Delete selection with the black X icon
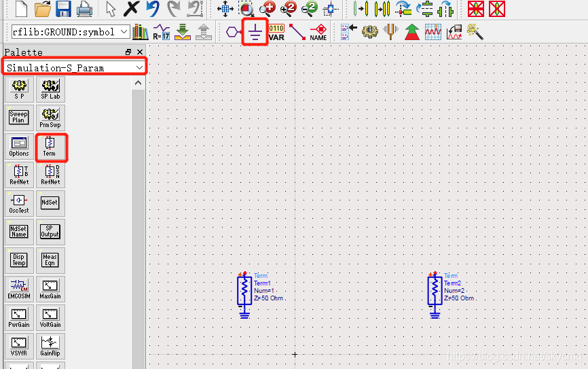588x369 pixels. tap(131, 9)
